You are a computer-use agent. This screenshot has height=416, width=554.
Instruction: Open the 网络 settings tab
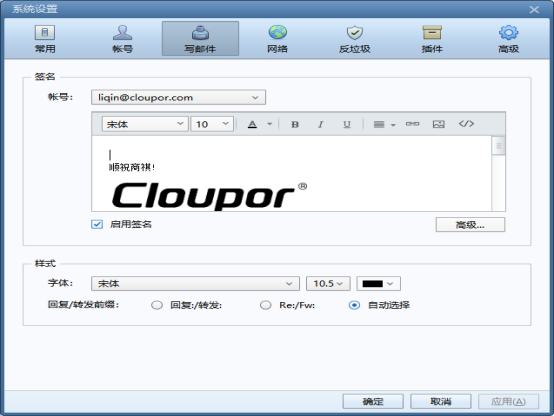tap(277, 39)
